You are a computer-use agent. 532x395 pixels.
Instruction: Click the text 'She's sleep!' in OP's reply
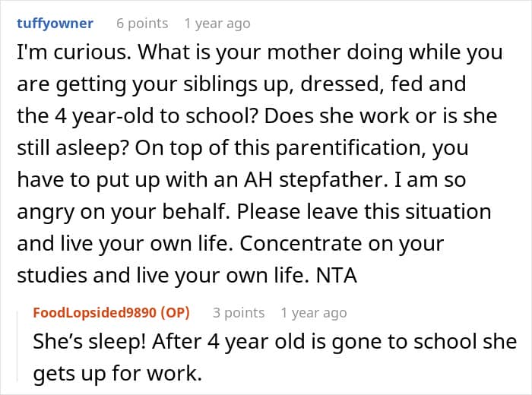pos(89,341)
